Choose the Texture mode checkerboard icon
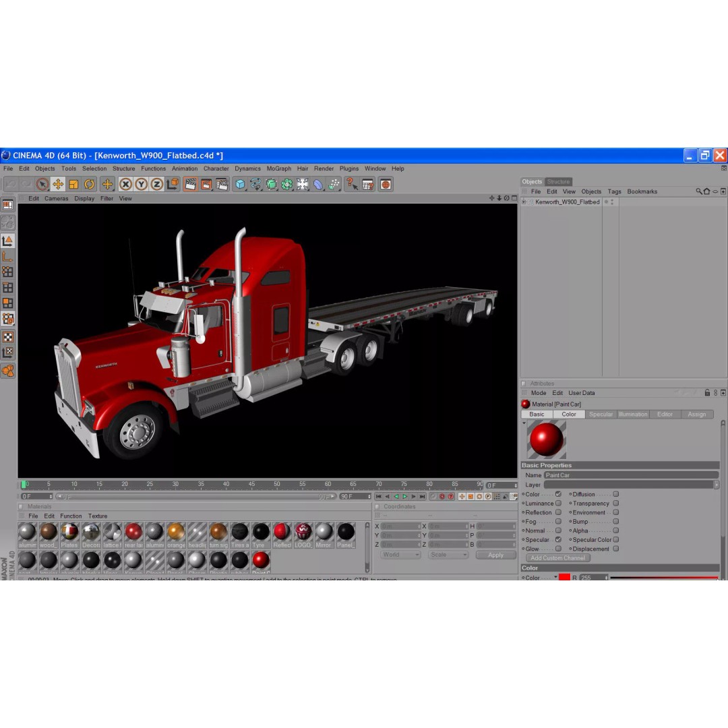Screen dimensions: 728x728 tap(8, 337)
